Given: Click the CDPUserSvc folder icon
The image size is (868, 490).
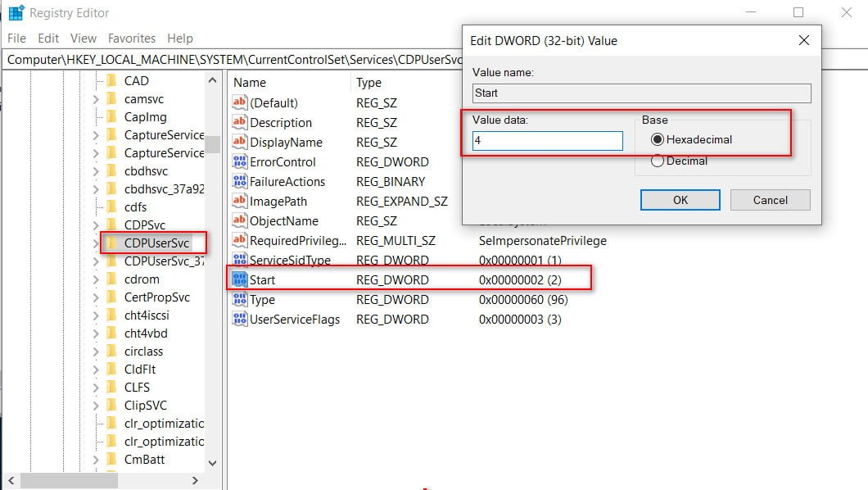Looking at the screenshot, I should coord(111,243).
